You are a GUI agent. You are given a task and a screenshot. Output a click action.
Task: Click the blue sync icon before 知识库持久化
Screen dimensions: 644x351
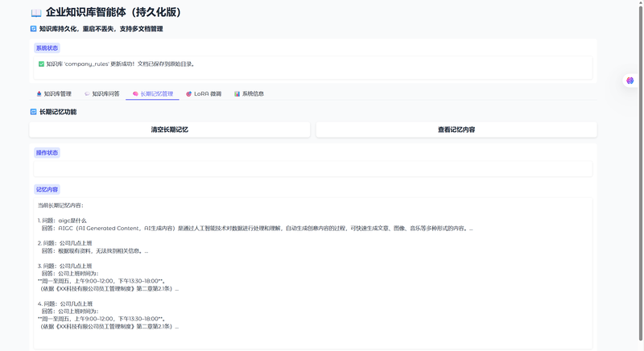click(33, 29)
